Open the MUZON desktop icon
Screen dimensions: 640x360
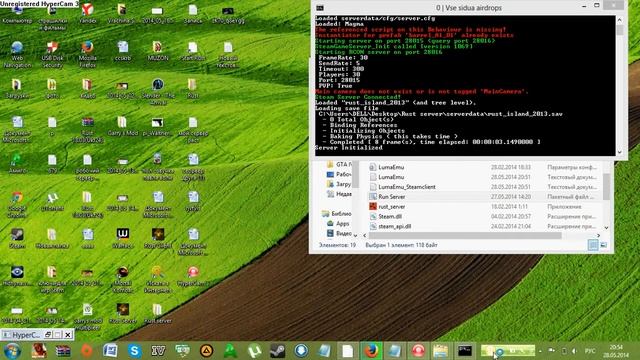(158, 51)
